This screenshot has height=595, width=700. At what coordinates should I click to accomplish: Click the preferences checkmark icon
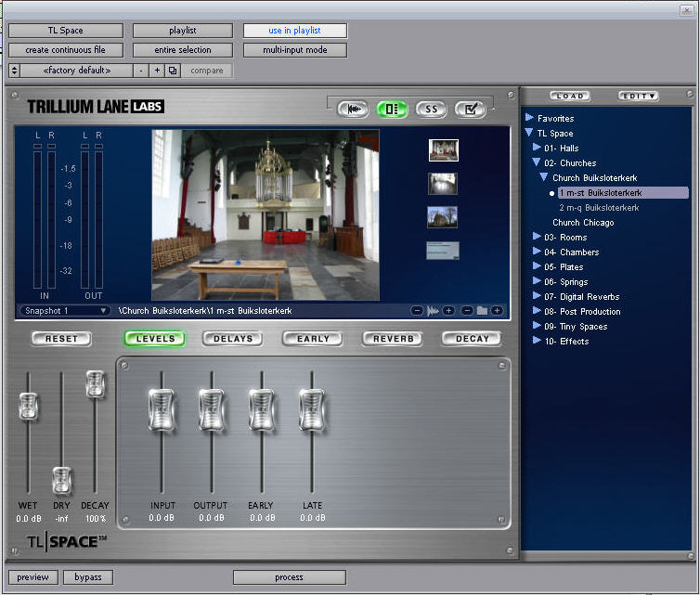(x=470, y=109)
